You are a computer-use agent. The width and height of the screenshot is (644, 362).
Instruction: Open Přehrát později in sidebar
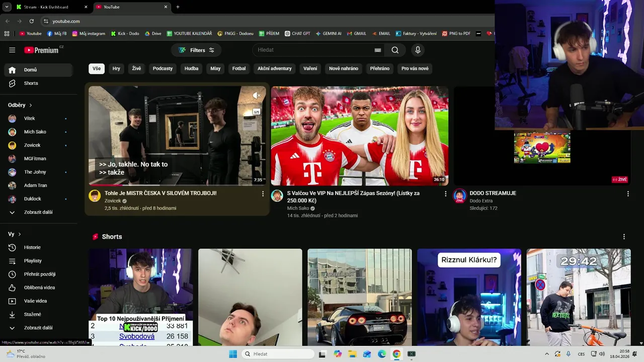(39, 274)
